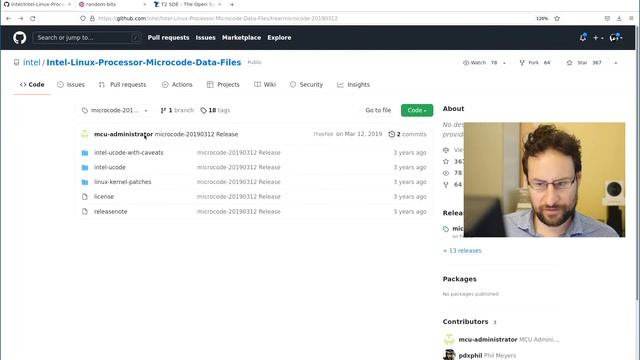Open commit message in the releasenote row
Viewport: 640px width, 360px height.
tap(238, 211)
